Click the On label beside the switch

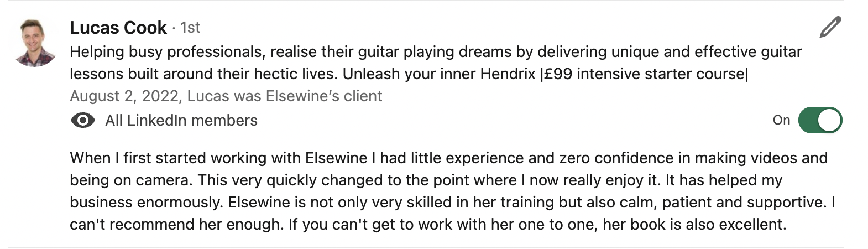click(x=781, y=121)
